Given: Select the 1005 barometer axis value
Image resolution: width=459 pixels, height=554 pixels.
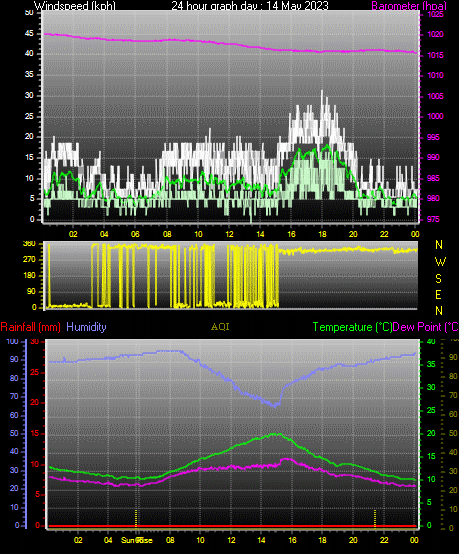Looking at the screenshot, I should tap(435, 96).
